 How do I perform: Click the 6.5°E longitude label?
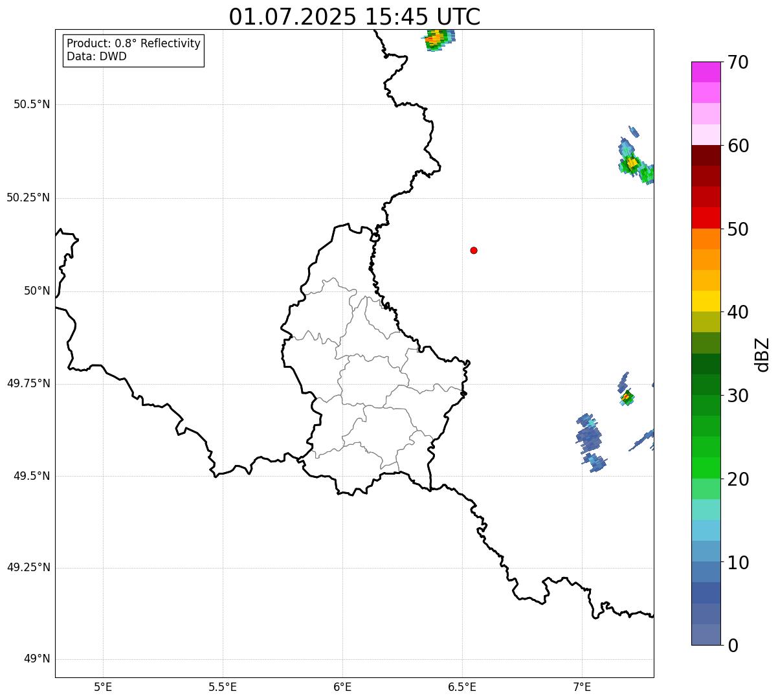pos(462,686)
